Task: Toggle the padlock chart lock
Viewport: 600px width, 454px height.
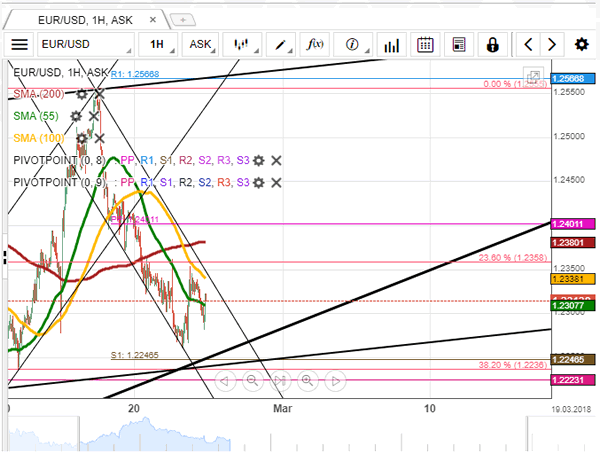Action: [x=492, y=44]
